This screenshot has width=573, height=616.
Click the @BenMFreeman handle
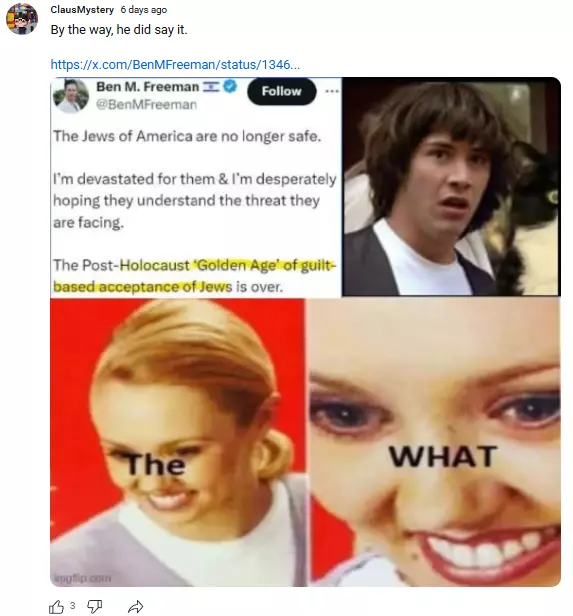click(x=146, y=104)
